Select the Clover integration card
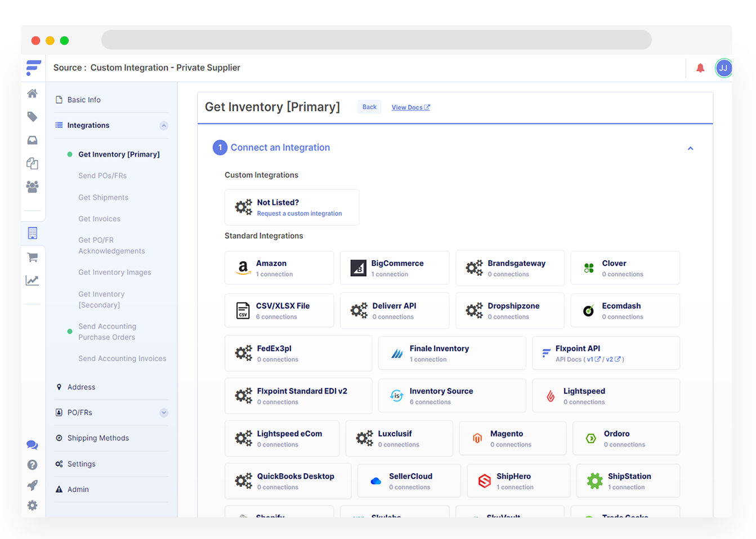Screen dimensions: 756x539 pos(625,268)
